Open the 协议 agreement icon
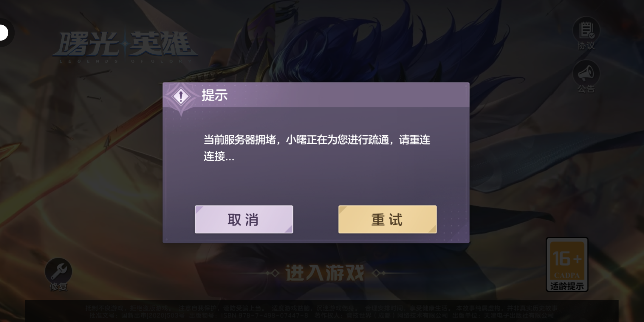Viewport: 644px width, 322px height. pyautogui.click(x=586, y=30)
